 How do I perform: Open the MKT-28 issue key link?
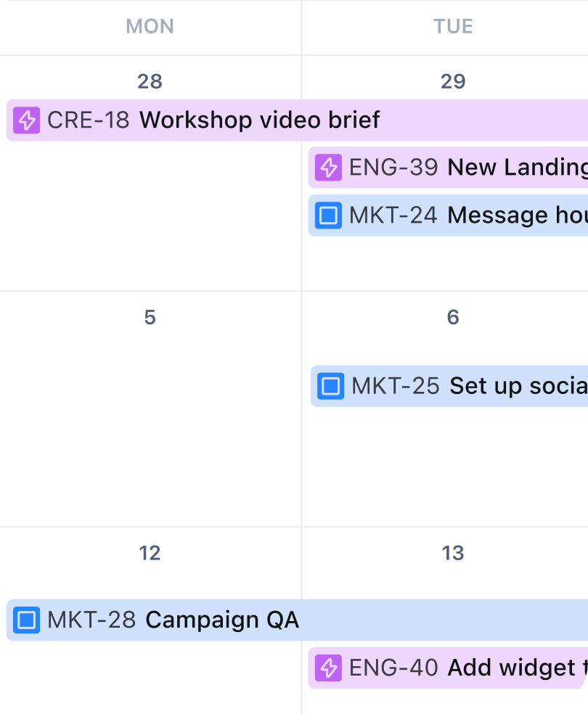click(91, 620)
